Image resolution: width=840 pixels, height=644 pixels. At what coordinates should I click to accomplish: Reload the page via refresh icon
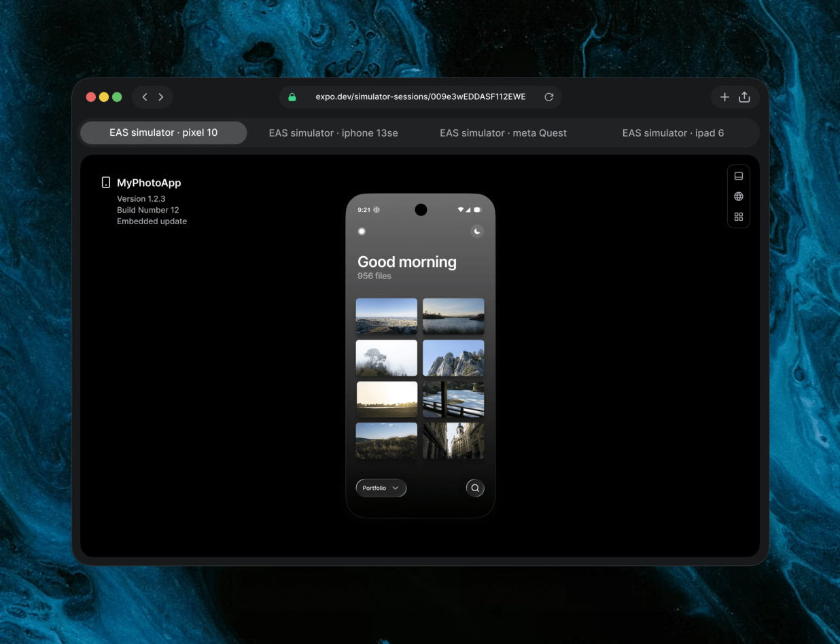click(x=549, y=97)
